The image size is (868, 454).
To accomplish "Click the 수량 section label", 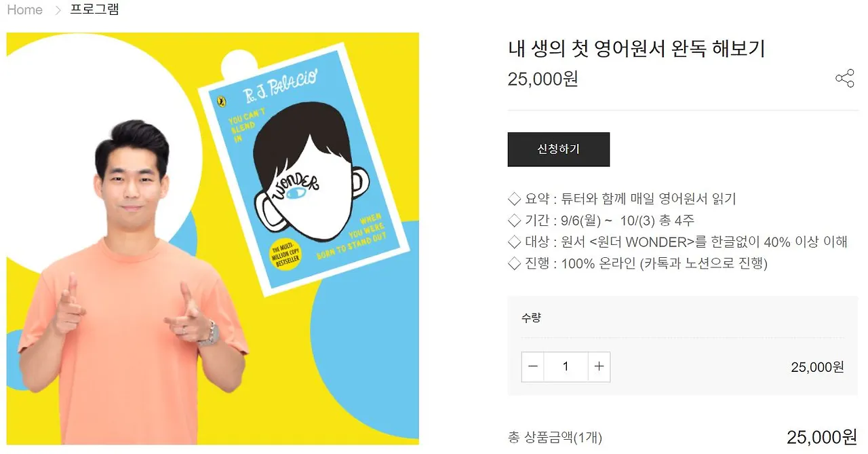I will (531, 318).
